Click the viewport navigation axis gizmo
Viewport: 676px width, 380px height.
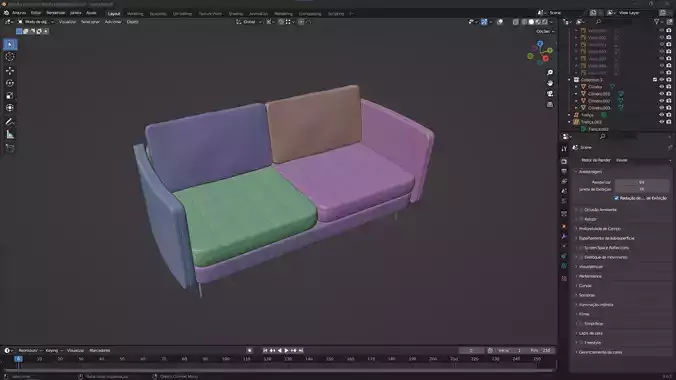[540, 53]
